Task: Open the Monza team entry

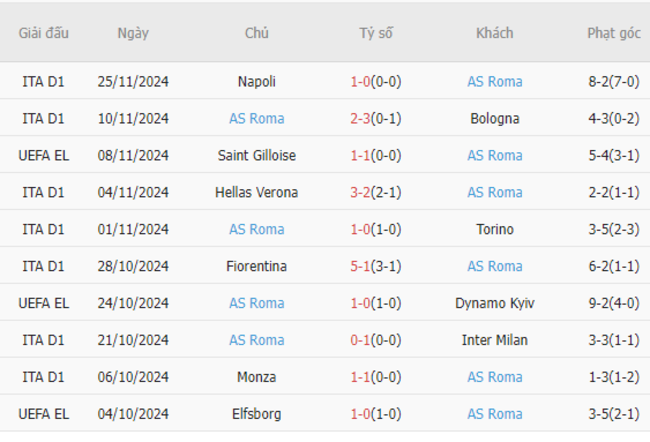Action: tap(257, 377)
